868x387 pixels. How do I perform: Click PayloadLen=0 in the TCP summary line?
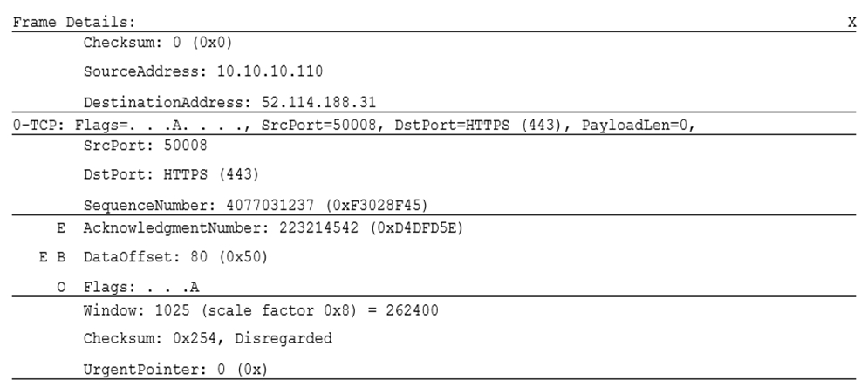(639, 126)
